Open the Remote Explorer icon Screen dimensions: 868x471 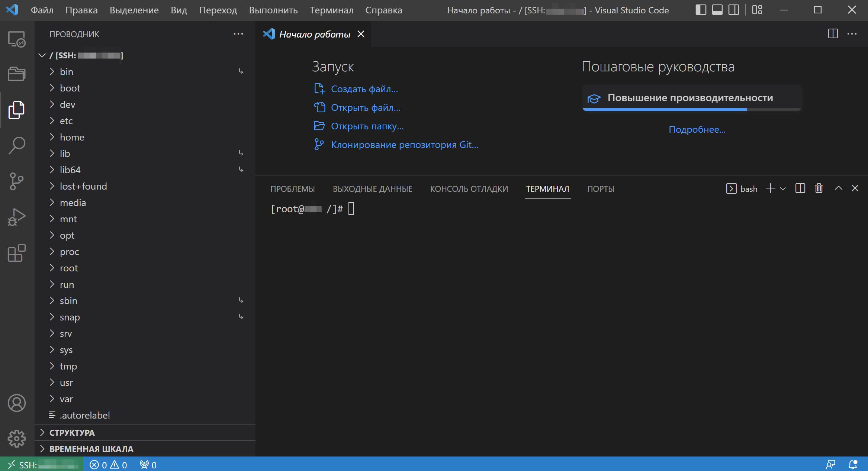pyautogui.click(x=16, y=39)
